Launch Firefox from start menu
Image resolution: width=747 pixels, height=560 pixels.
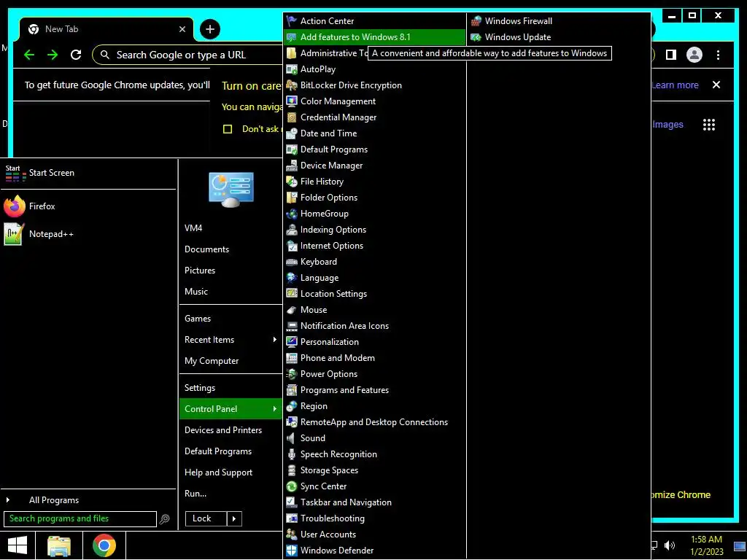point(88,206)
